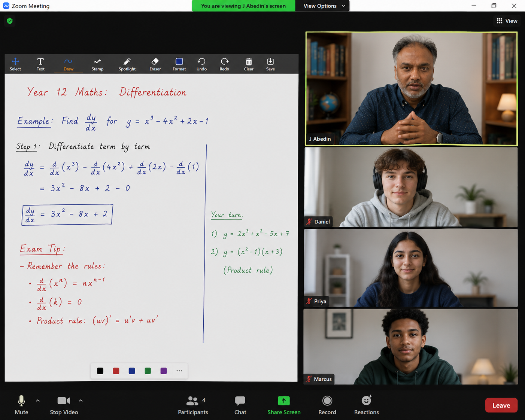525x420 pixels.
Task: Click the green encryption shield icon
Action: [x=10, y=21]
